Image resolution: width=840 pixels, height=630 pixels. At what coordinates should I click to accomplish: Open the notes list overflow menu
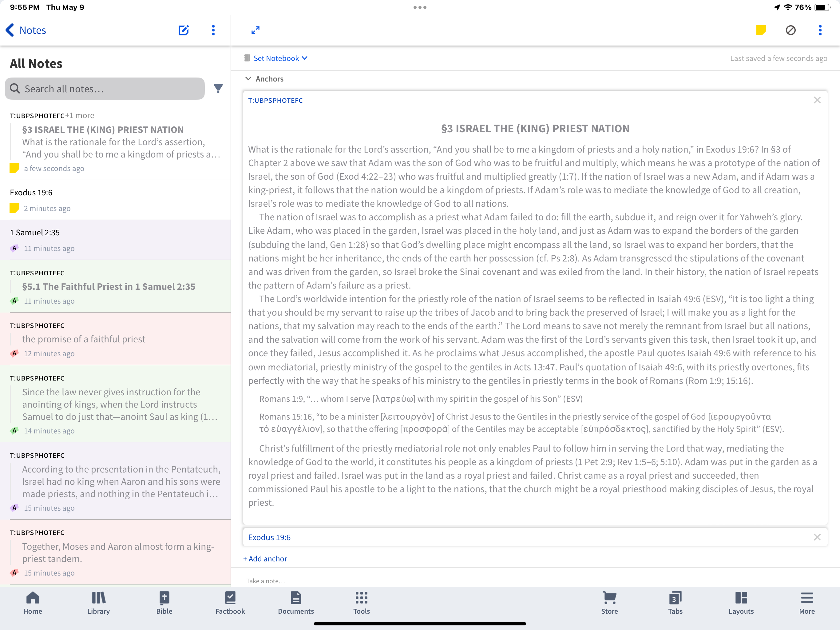pyautogui.click(x=213, y=30)
